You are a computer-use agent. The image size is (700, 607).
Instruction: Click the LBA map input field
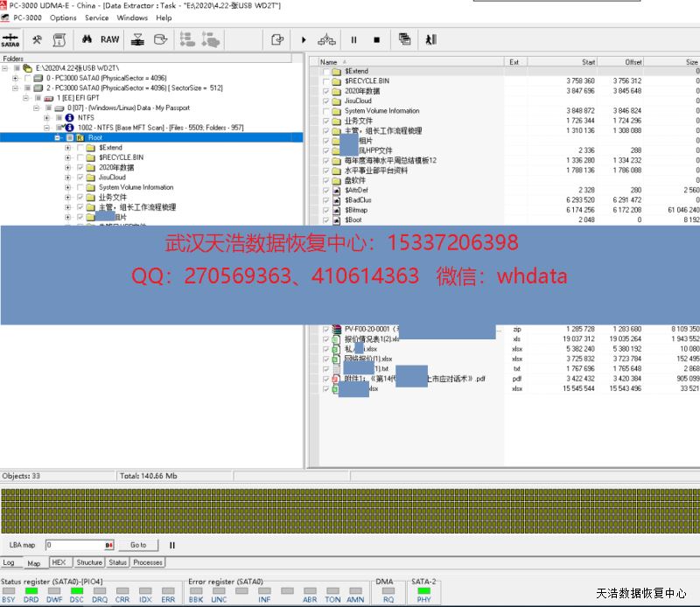click(74, 545)
